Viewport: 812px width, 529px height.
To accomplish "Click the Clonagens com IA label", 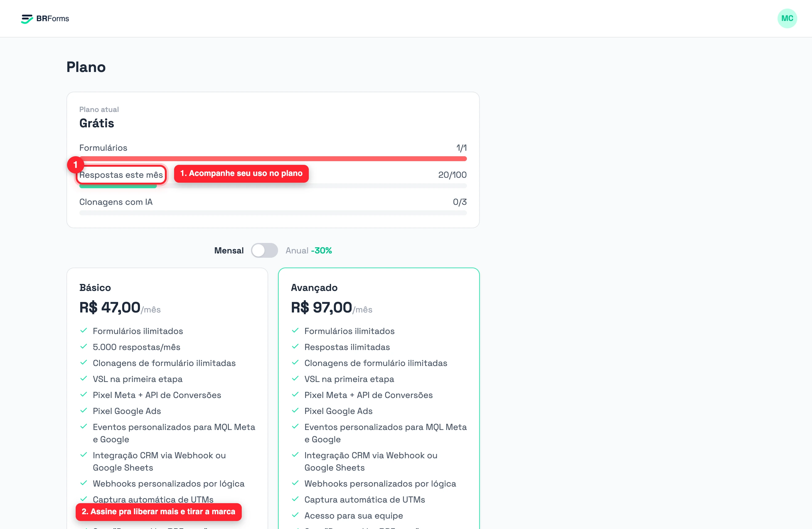I will coord(116,202).
